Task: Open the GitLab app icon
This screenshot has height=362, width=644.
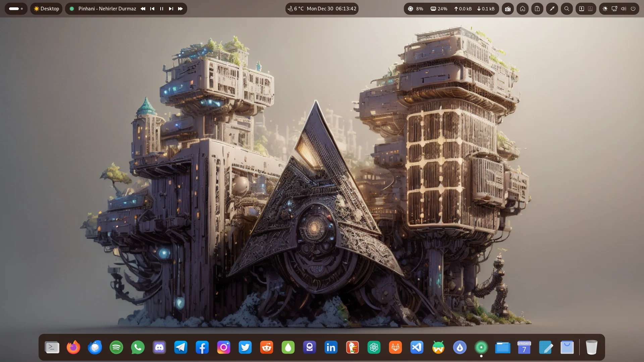Action: (x=395, y=347)
